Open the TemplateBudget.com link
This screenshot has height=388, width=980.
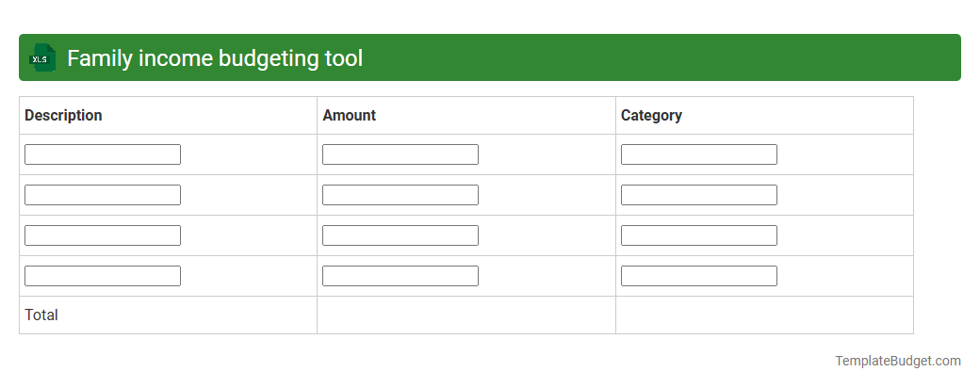tap(897, 361)
